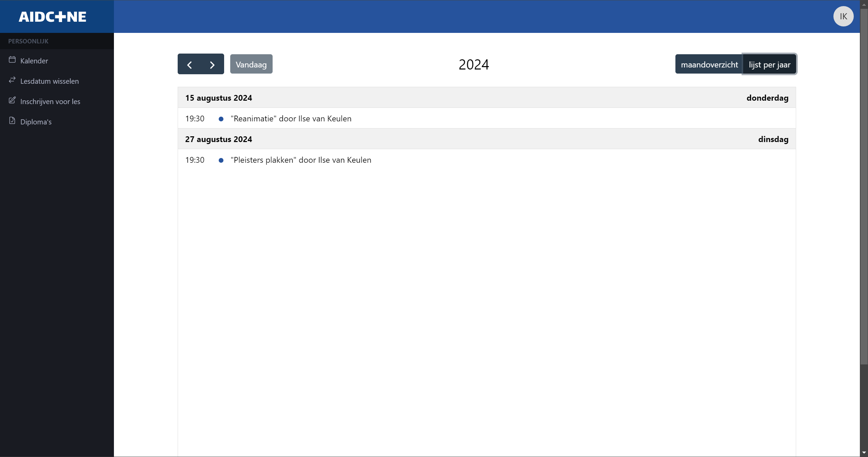868x457 pixels.
Task: Click the 15 augustus 2024 date header
Action: (219, 98)
